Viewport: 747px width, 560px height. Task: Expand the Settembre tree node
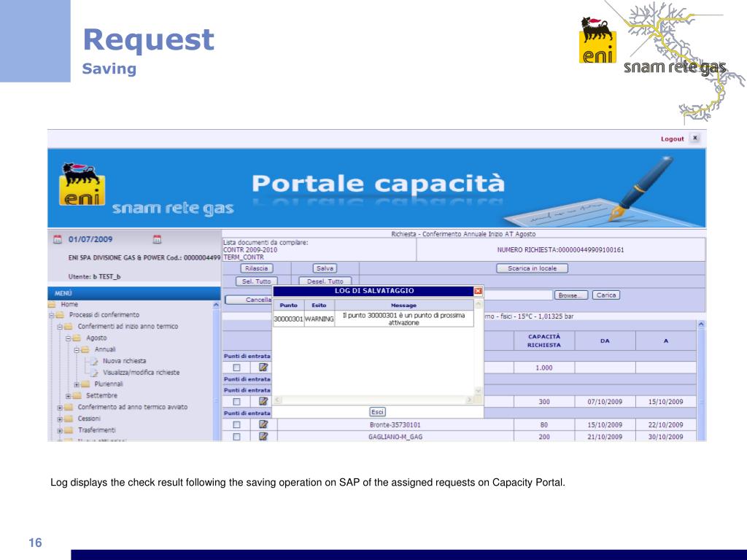click(x=68, y=396)
